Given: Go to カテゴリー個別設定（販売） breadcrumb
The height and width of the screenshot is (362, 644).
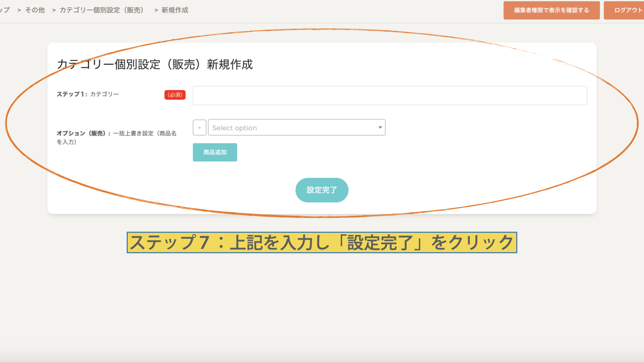Looking at the screenshot, I should (102, 10).
